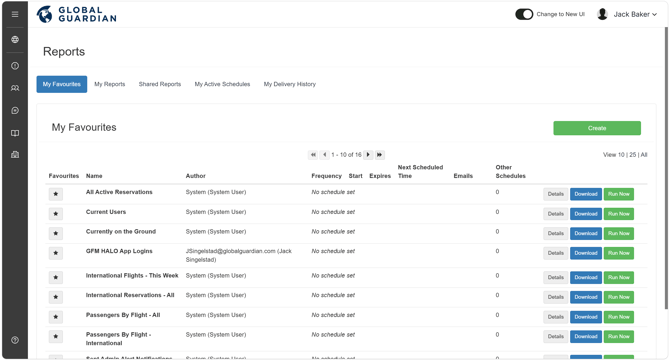Switch to My Reports tab
Viewport: 670px width, 361px height.
click(110, 84)
